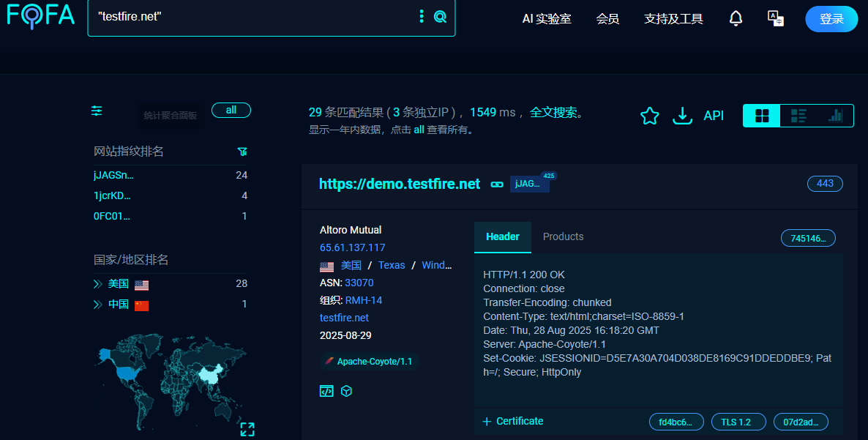868x440 pixels.
Task: Click the TLS 1.2 badge
Action: pos(738,422)
